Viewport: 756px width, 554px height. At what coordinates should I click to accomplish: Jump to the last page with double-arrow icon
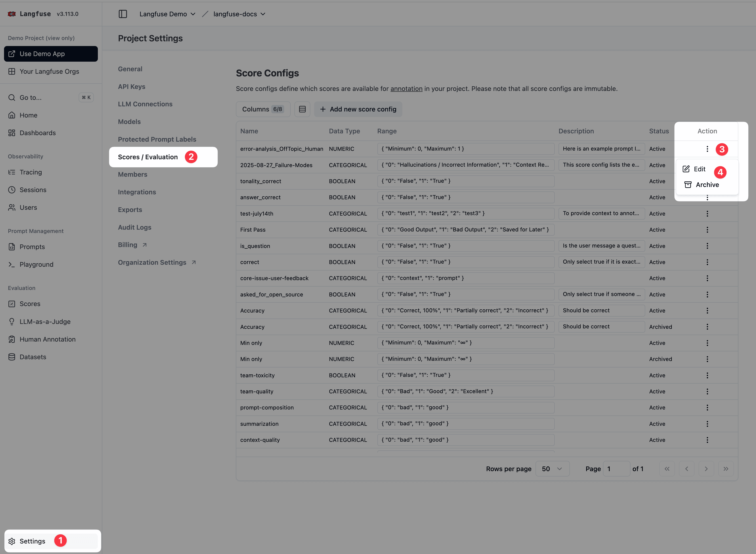click(726, 468)
